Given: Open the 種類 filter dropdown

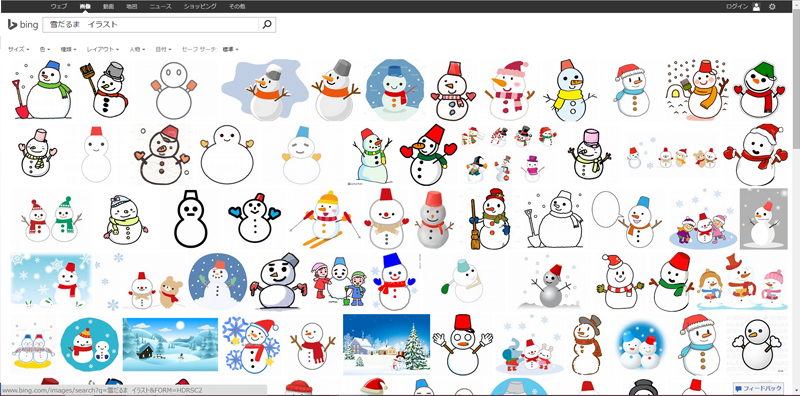Looking at the screenshot, I should pos(68,50).
